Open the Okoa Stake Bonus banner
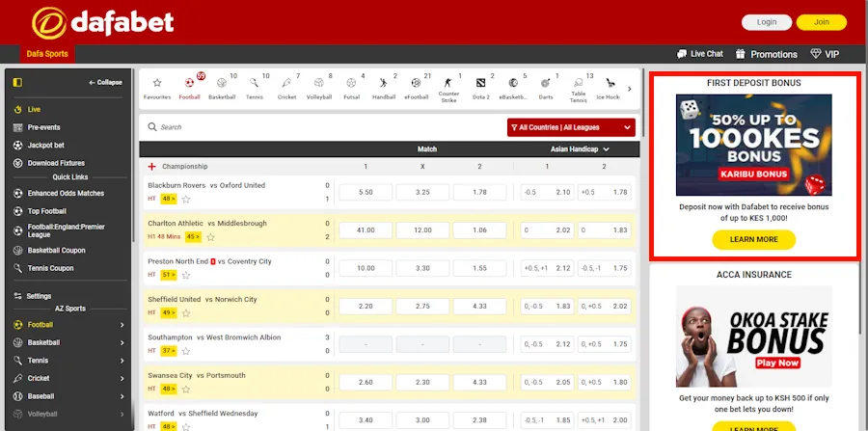Viewport: 868px width, 431px height. (x=753, y=337)
